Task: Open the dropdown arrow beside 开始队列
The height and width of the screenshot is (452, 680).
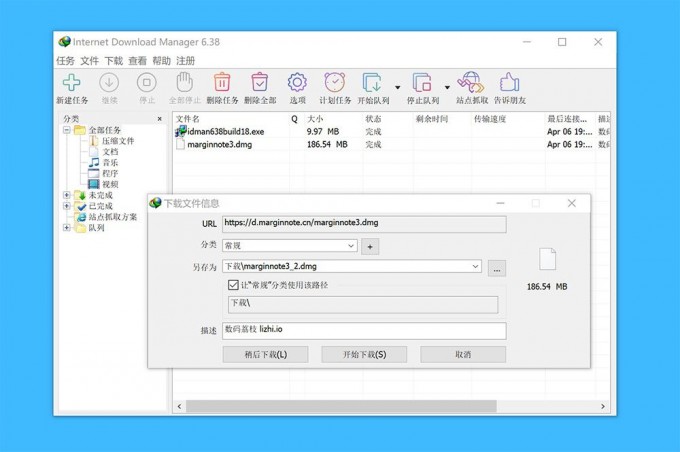Action: tap(397, 87)
